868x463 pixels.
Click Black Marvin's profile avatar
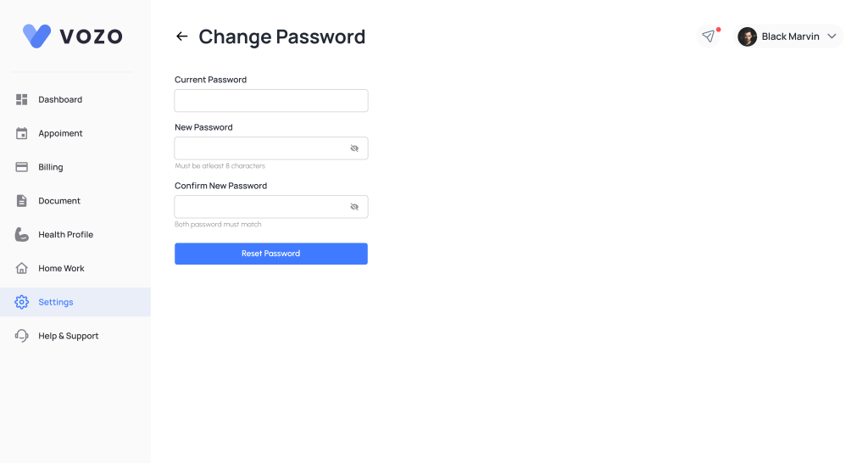pyautogui.click(x=747, y=36)
